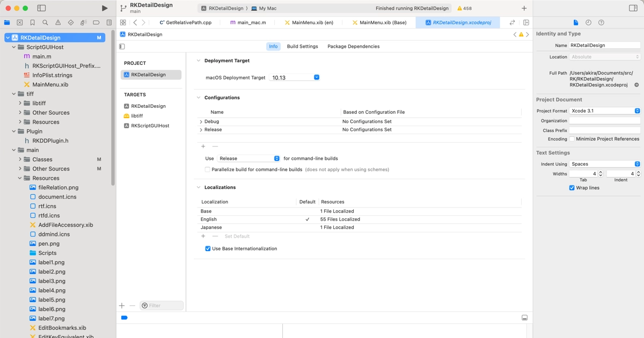The width and height of the screenshot is (644, 338).
Task: Collapse the ScriptGUIHost group
Action: click(x=14, y=47)
